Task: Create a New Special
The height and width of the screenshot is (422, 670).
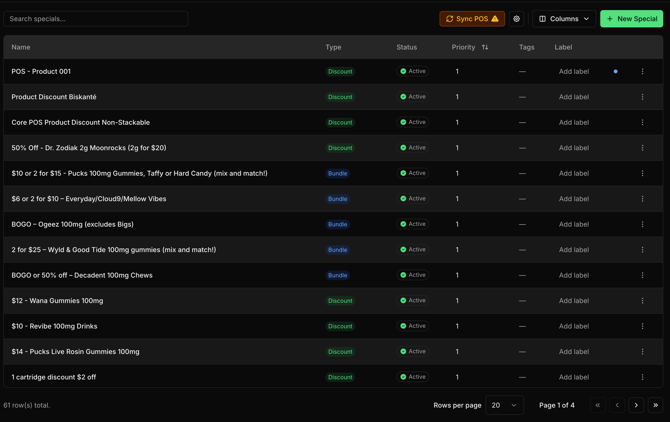Action: 632,19
